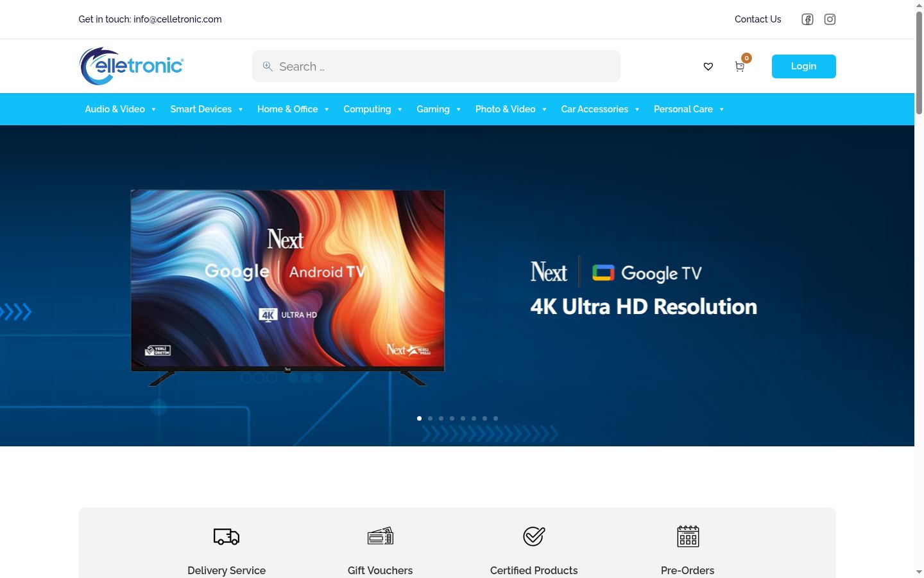
Task: Click the Delivery Service label
Action: (x=227, y=570)
